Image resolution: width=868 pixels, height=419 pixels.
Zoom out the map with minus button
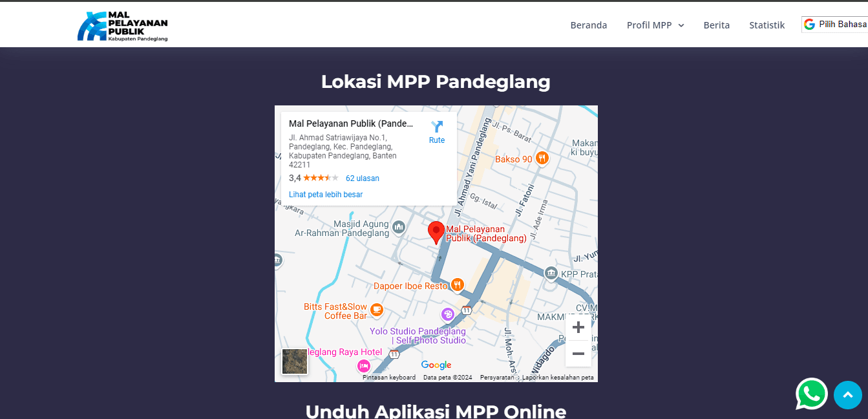pos(578,354)
